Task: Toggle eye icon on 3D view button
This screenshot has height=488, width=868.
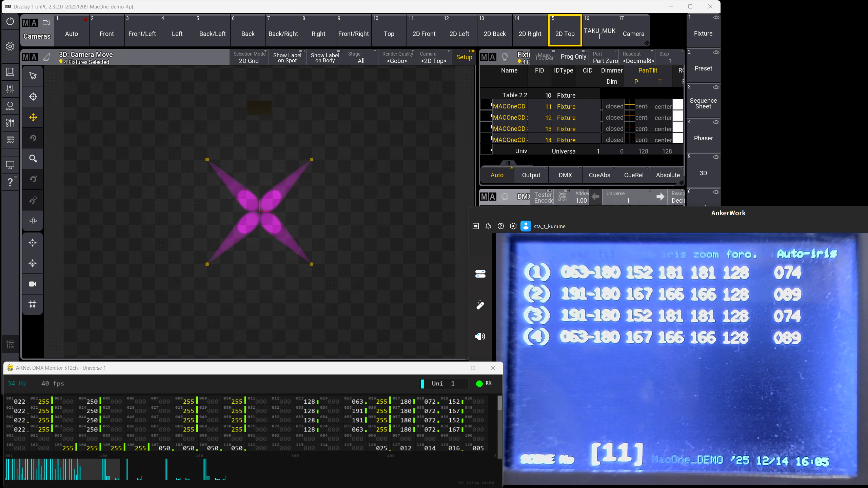Action: click(x=716, y=157)
